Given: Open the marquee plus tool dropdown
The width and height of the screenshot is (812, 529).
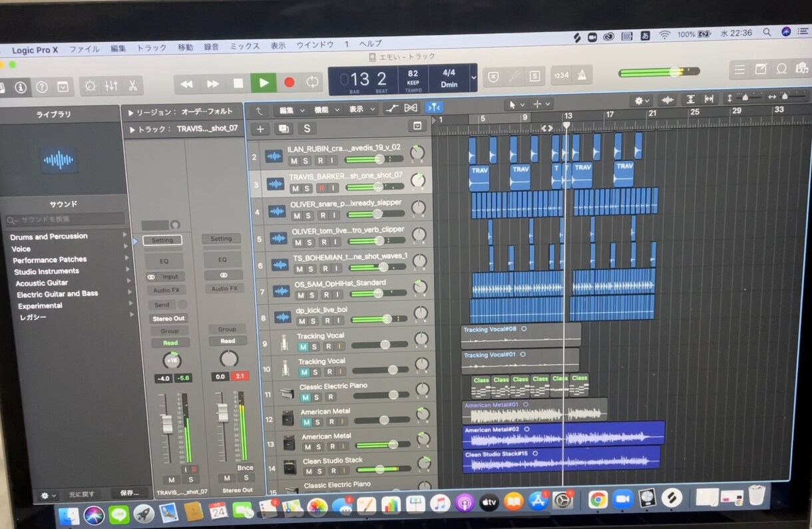Looking at the screenshot, I should click(x=540, y=104).
